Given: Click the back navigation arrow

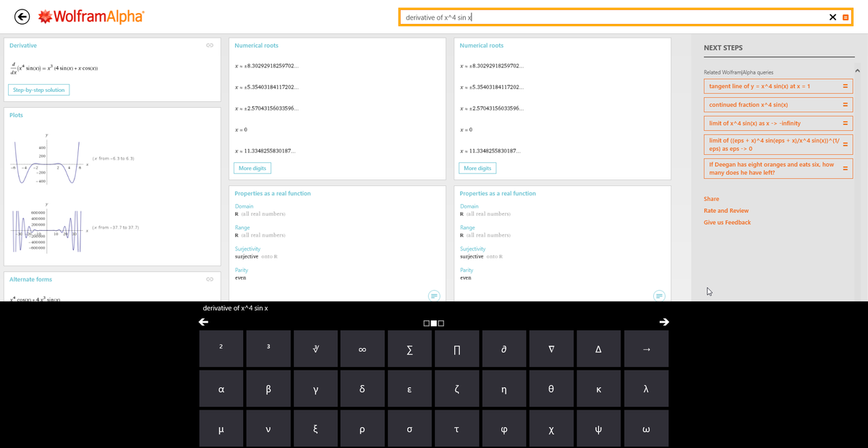Looking at the screenshot, I should 20,16.
